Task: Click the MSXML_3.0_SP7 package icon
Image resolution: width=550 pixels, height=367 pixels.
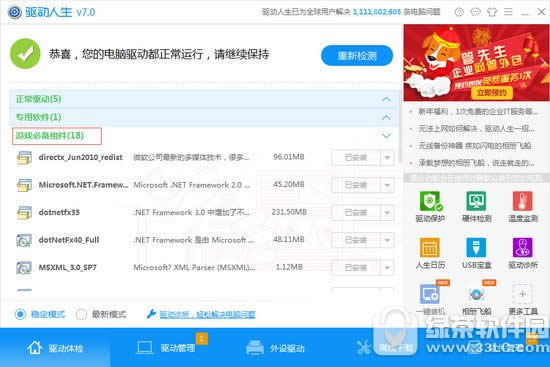Action: pos(24,268)
